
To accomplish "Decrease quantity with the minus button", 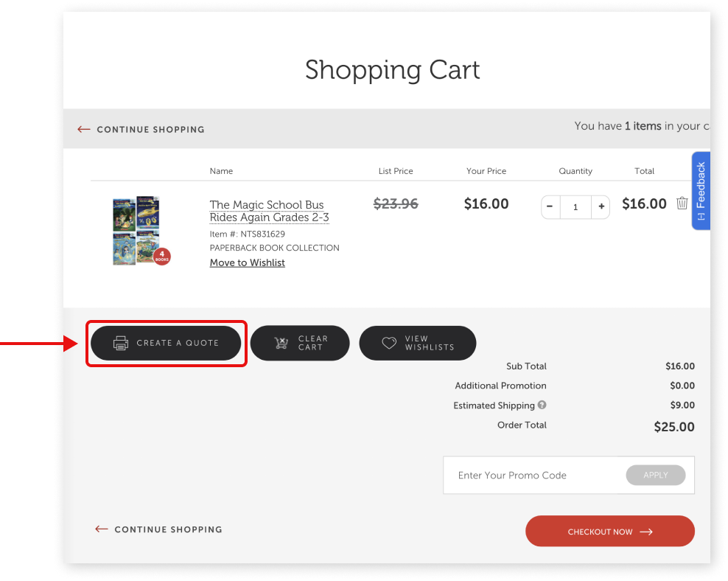I will [x=550, y=206].
